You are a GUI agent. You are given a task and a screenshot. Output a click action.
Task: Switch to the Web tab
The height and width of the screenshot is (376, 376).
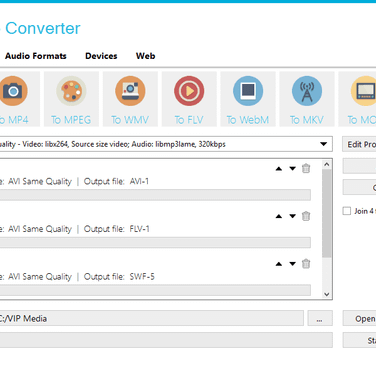click(x=145, y=56)
